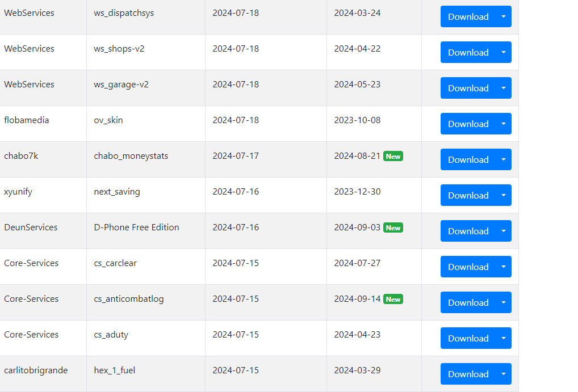Image resolution: width=578 pixels, height=392 pixels.
Task: Click date 2023-10-08 in ov_skin row
Action: (357, 120)
